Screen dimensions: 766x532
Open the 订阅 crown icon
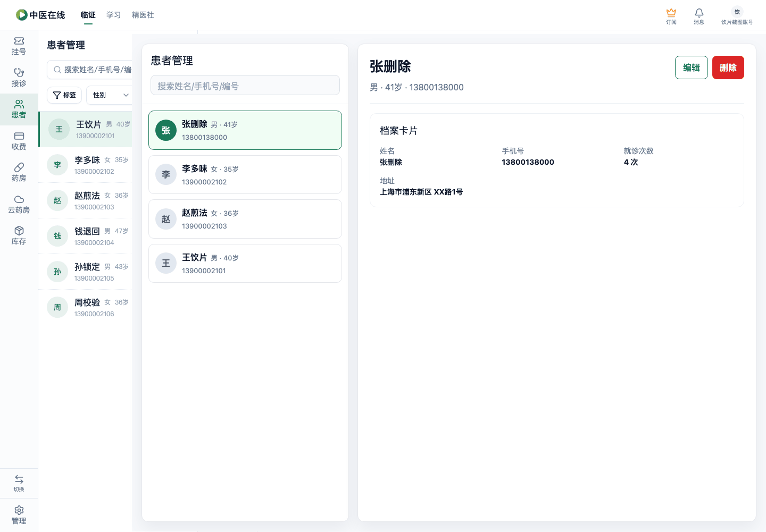point(671,12)
